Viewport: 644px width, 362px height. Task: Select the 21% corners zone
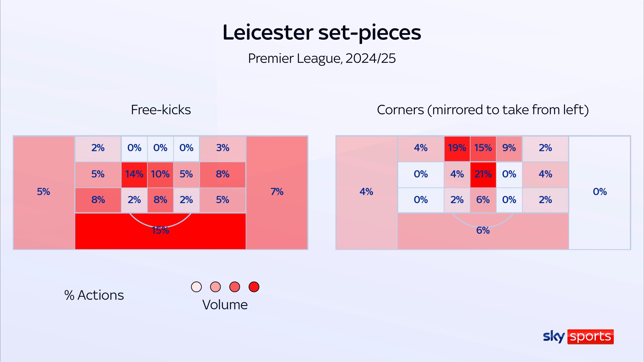[x=483, y=174]
